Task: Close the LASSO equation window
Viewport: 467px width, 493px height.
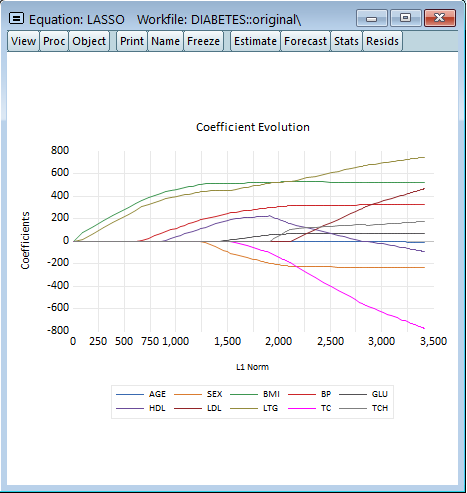Action: [x=440, y=18]
